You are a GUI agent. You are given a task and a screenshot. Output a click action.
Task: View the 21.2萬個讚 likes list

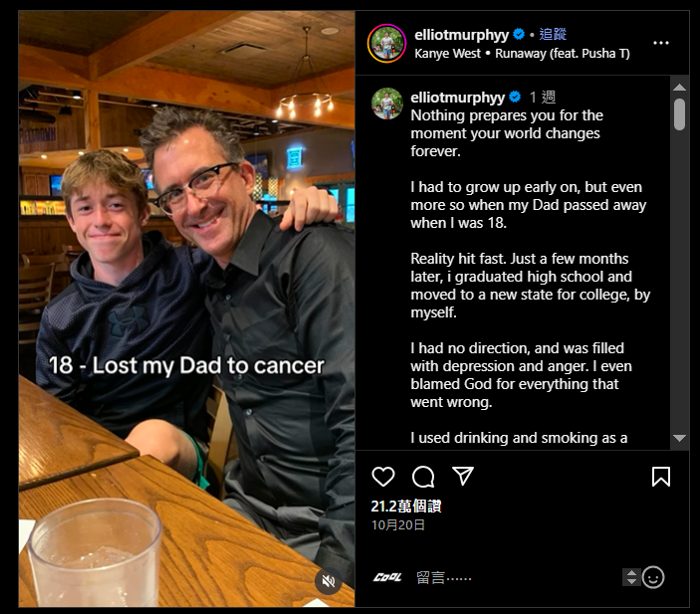[405, 507]
